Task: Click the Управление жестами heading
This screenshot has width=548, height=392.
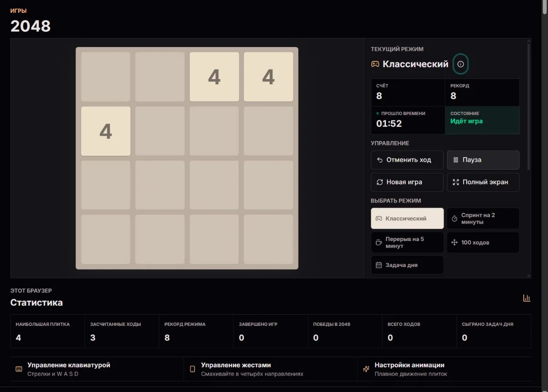Action: [x=236, y=365]
